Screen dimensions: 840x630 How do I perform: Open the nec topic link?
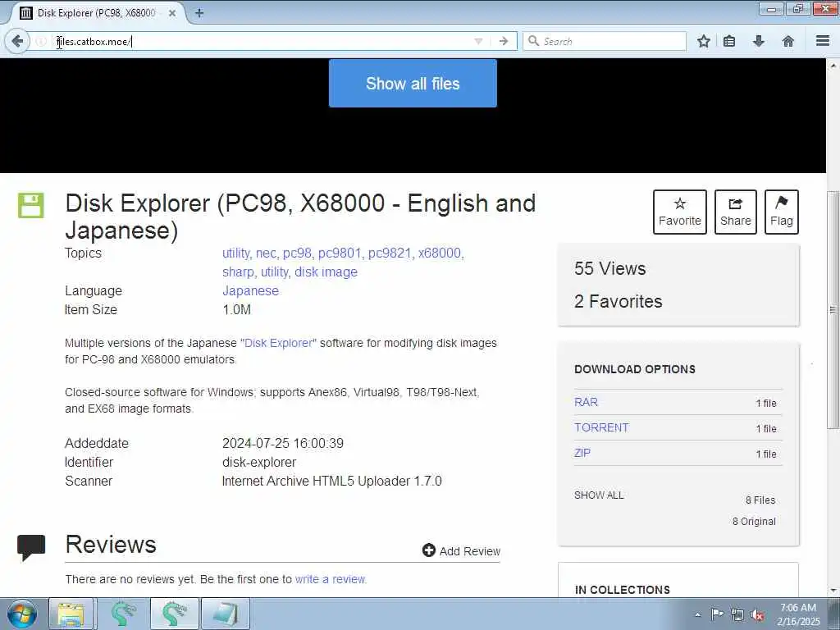pyautogui.click(x=266, y=253)
